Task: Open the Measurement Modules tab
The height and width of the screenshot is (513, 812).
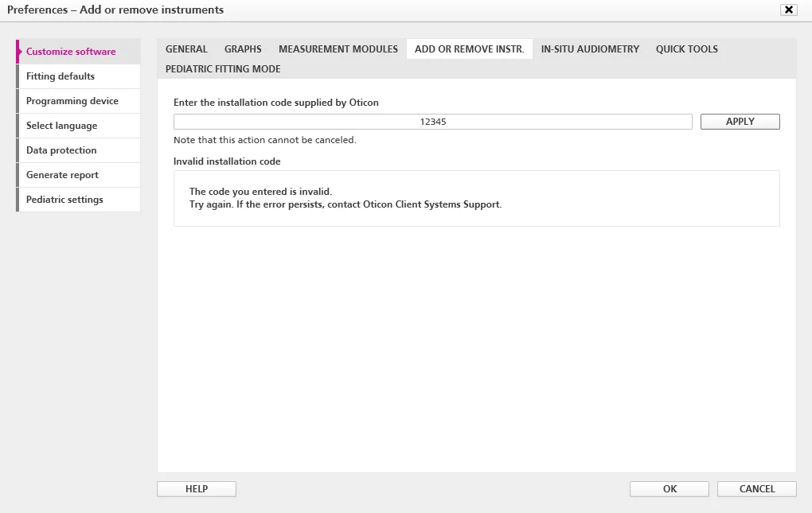Action: (x=338, y=49)
